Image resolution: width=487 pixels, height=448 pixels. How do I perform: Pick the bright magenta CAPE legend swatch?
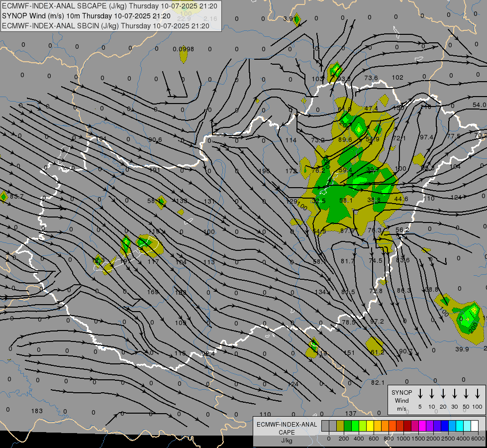click(x=422, y=426)
